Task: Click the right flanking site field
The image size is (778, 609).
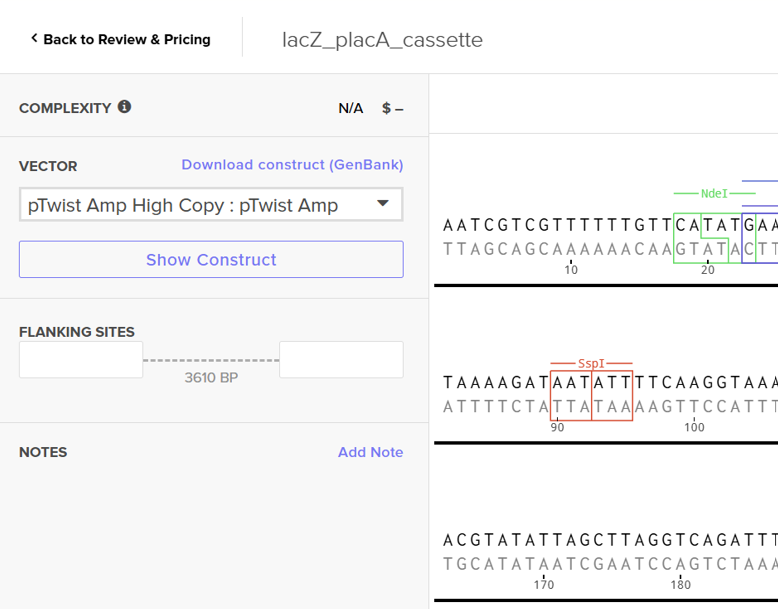Action: (341, 360)
